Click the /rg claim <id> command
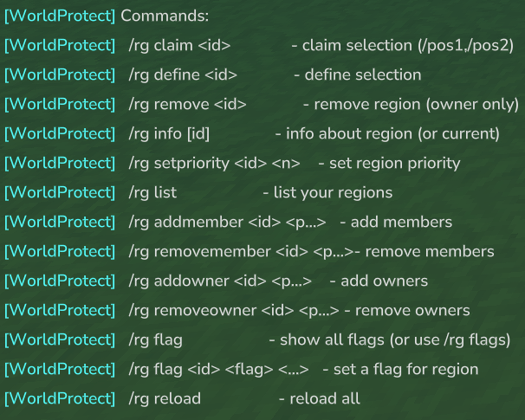The image size is (525, 420). (178, 45)
